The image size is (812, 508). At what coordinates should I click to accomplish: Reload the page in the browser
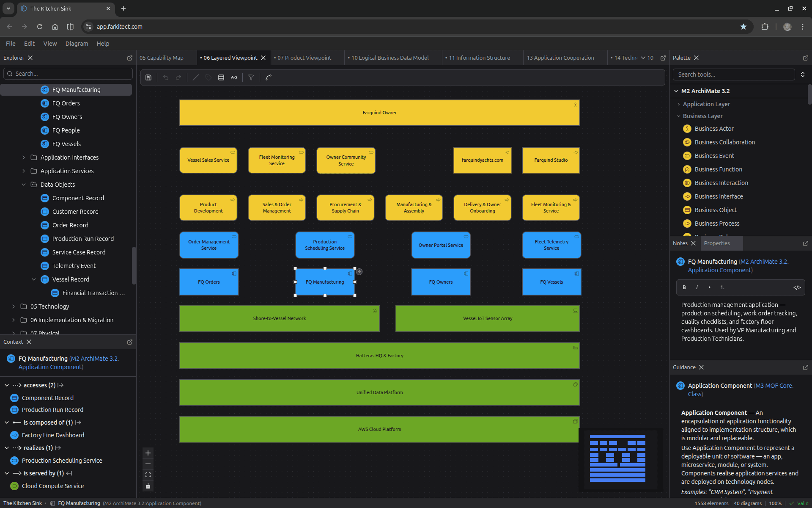pos(40,27)
